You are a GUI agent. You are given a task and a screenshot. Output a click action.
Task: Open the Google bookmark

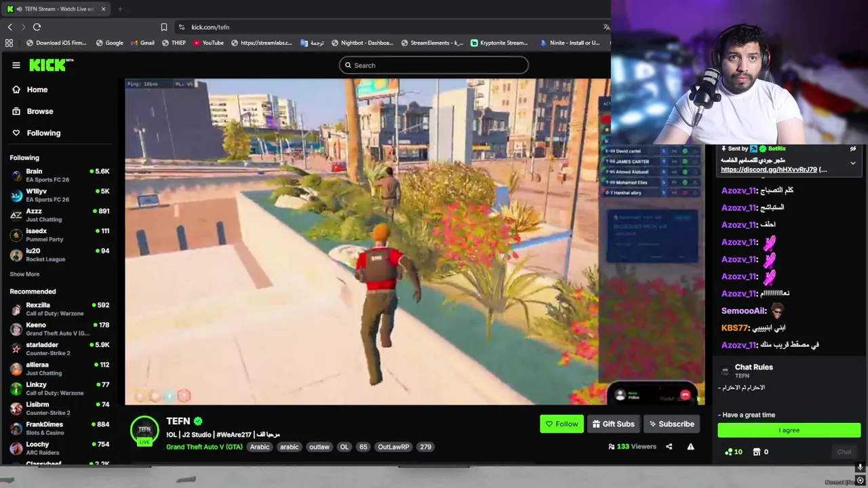(109, 43)
